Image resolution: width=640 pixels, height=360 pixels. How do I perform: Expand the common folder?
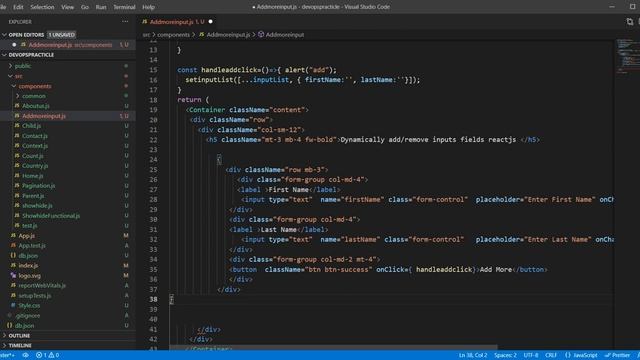pos(34,96)
